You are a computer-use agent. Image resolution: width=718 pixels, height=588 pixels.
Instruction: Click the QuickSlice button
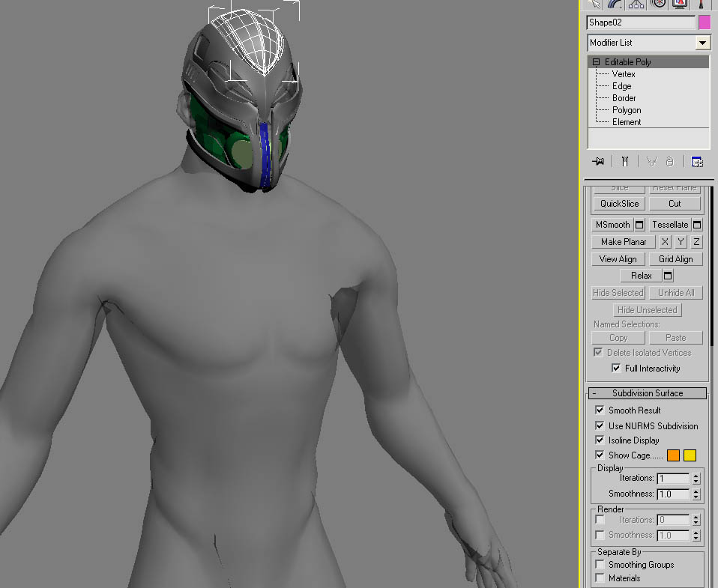pos(619,204)
